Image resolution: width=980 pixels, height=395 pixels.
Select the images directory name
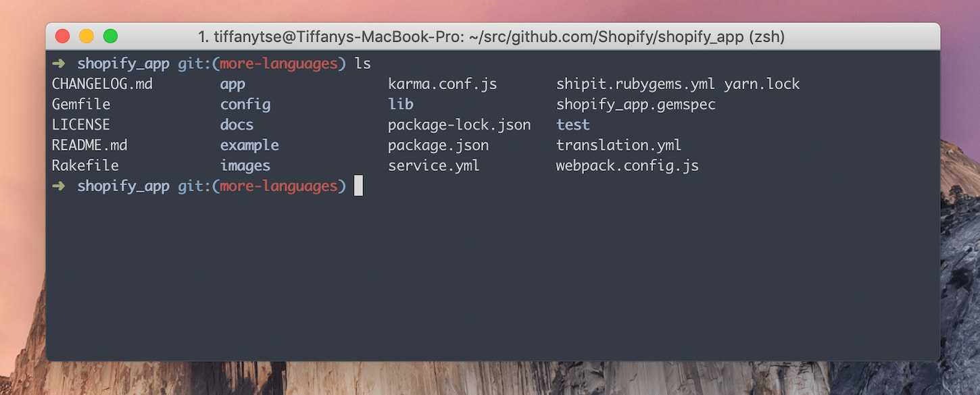pos(245,165)
